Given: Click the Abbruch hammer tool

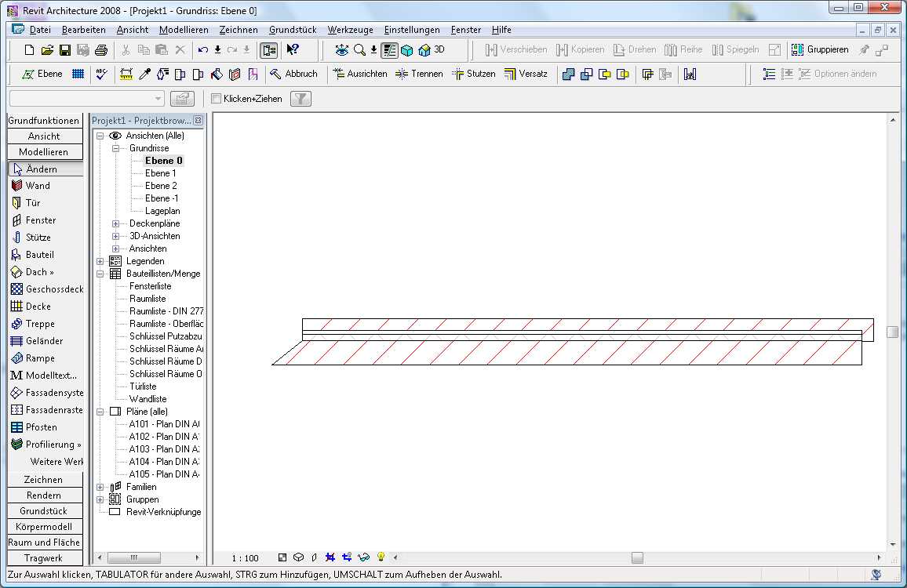Looking at the screenshot, I should 294,74.
